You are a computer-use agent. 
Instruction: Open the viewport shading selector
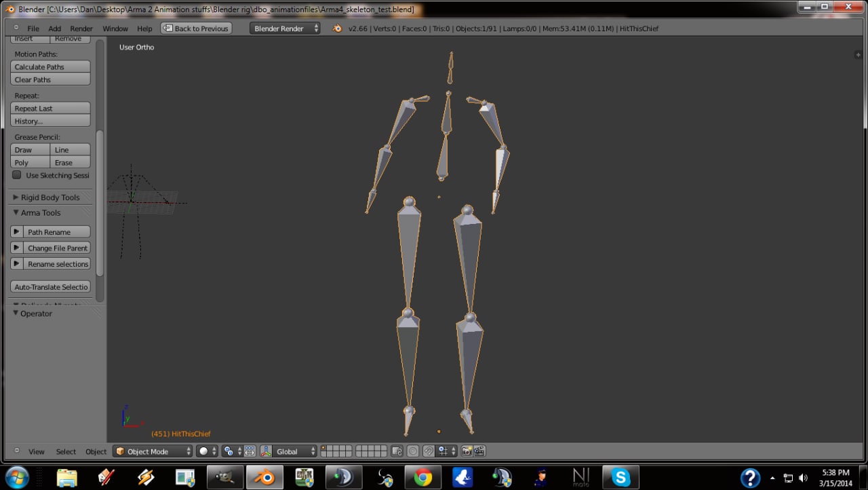[207, 451]
